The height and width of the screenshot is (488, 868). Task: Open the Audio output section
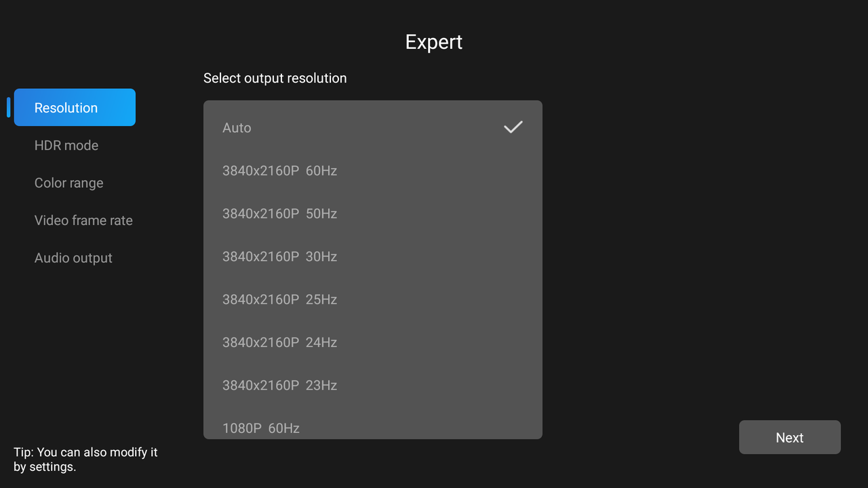pos(73,258)
